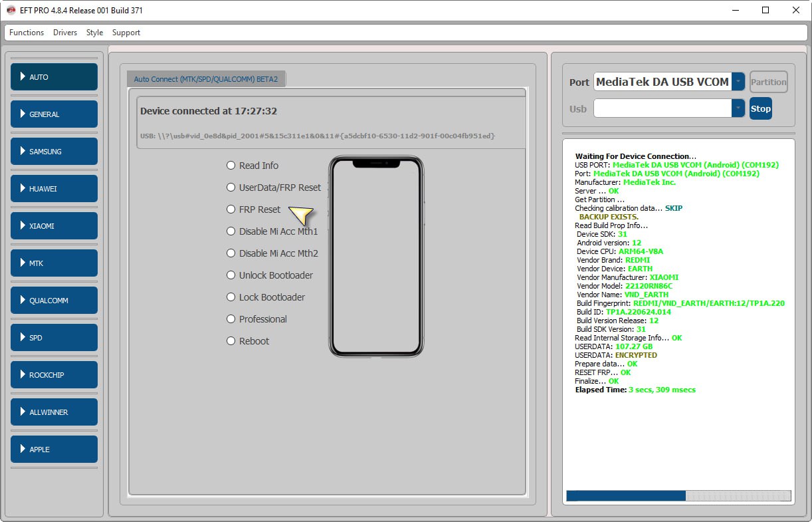Screen dimensions: 812x522
Task: Open the Port dropdown arrow
Action: (x=738, y=82)
